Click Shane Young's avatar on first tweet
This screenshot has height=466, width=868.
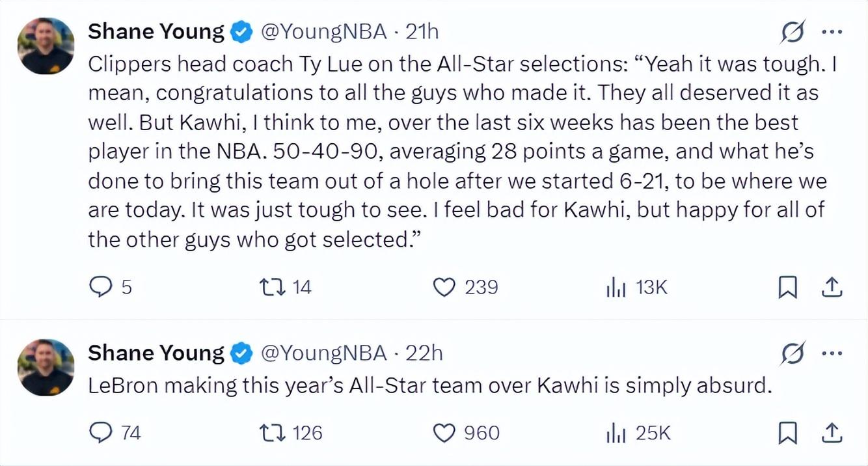[x=46, y=46]
